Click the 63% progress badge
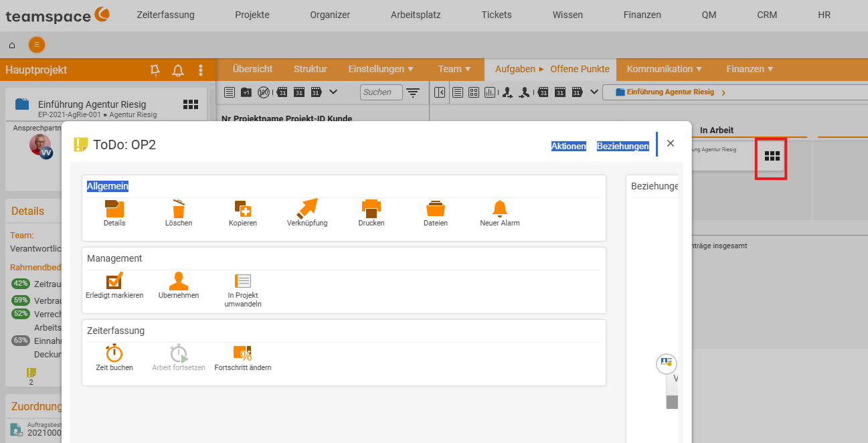Screen dimensions: 868x443 pos(21,341)
